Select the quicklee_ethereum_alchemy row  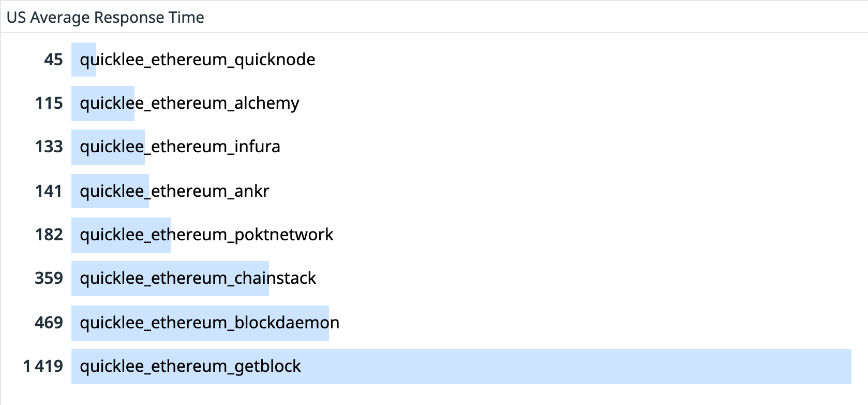(434, 103)
